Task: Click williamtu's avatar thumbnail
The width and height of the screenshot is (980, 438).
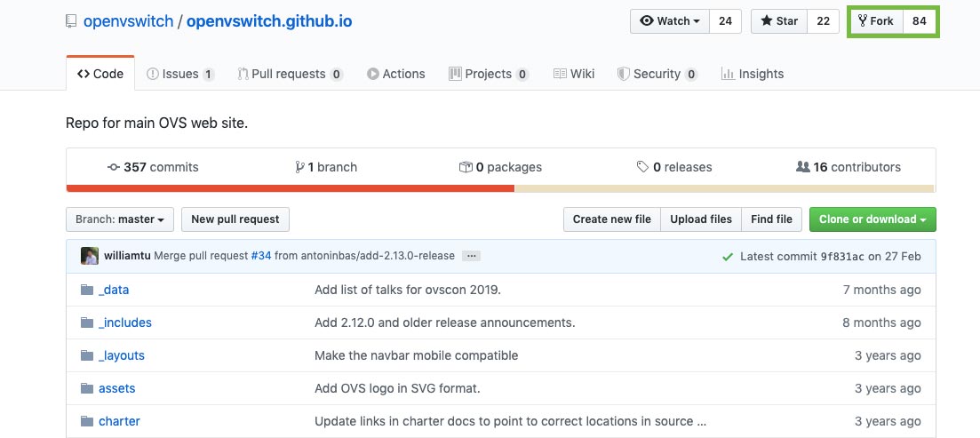Action: (90, 256)
